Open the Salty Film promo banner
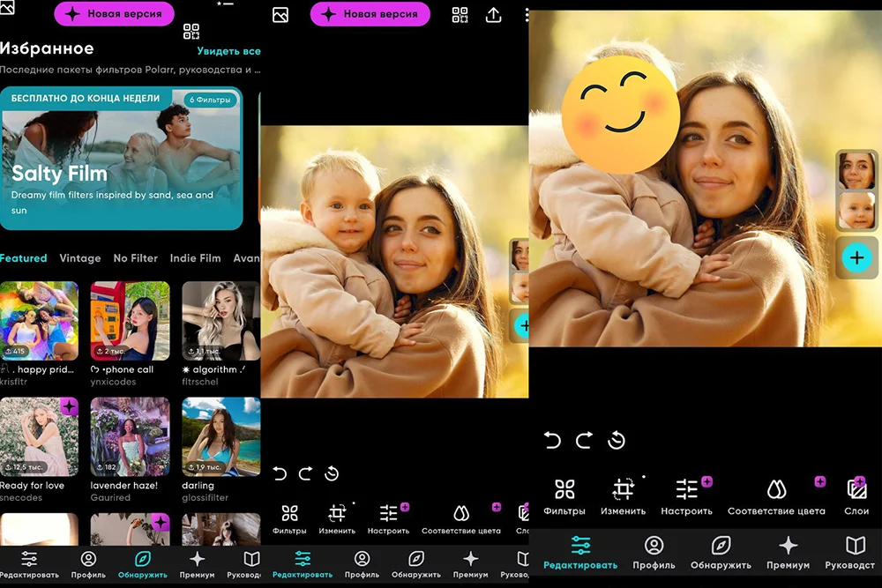The width and height of the screenshot is (882, 588). click(122, 159)
